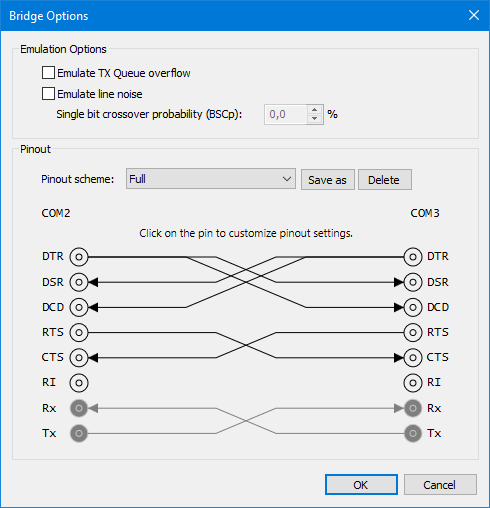Screen dimensions: 490x508
Task: Click the COM2 port label
Action: pos(56,213)
